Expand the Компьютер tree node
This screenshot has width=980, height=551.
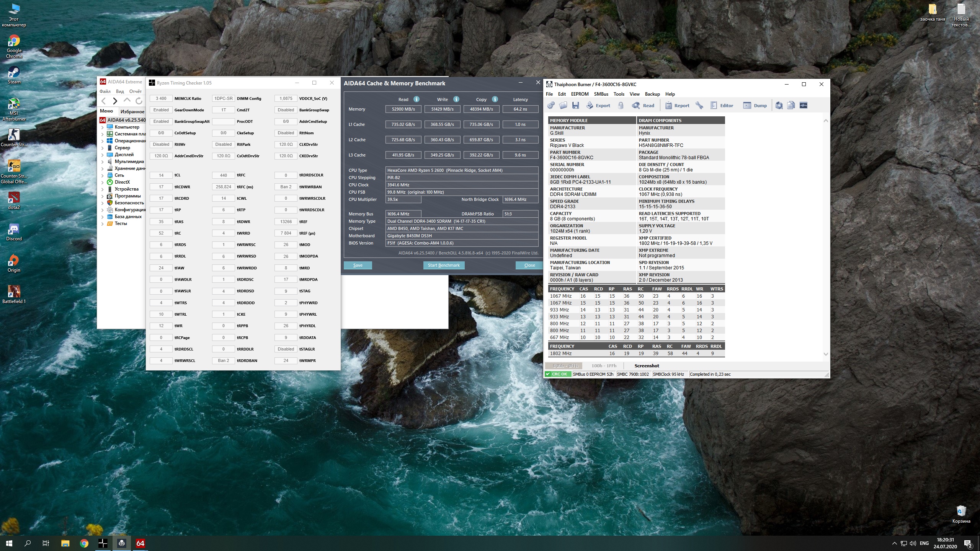[x=103, y=127]
